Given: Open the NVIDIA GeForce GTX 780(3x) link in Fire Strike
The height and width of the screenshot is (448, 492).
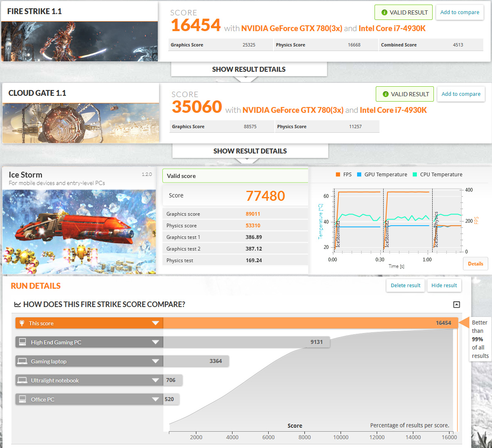Looking at the screenshot, I should 291,29.
